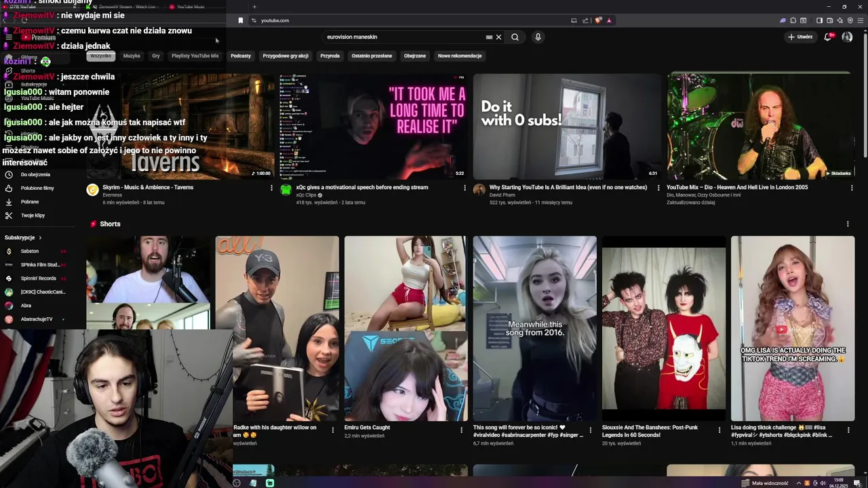Image resolution: width=868 pixels, height=488 pixels.
Task: Click the bookmark icon left of address bar
Action: tap(240, 20)
